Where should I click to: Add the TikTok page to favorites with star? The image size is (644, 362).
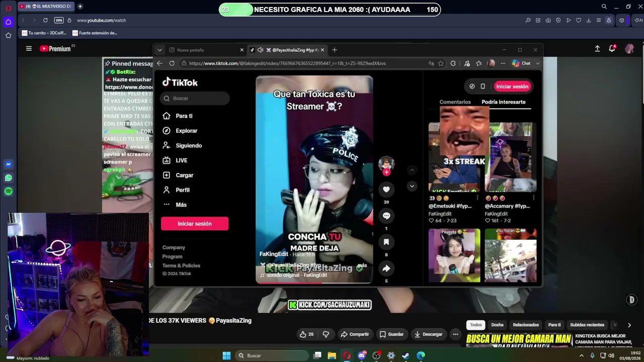[x=441, y=63]
